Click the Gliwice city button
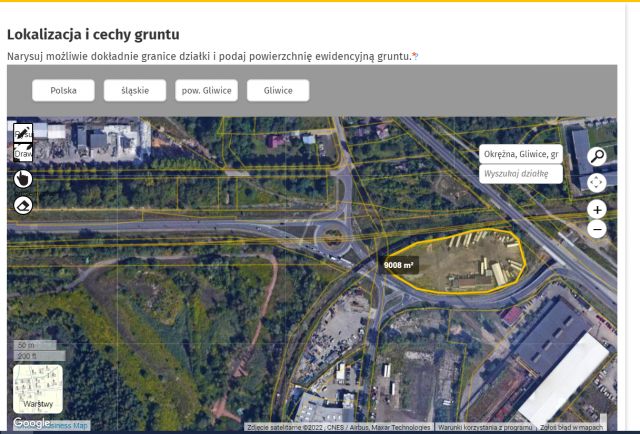This screenshot has width=640, height=434. (278, 90)
